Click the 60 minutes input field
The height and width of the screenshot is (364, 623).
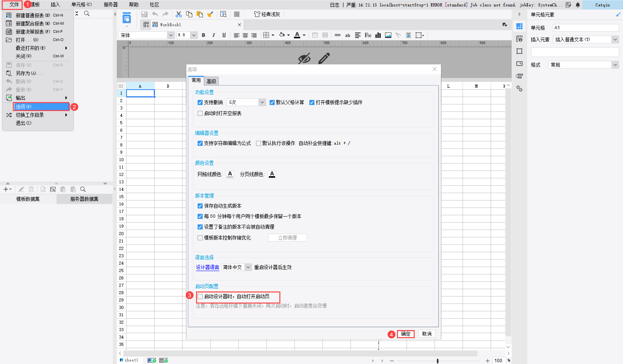(213, 216)
